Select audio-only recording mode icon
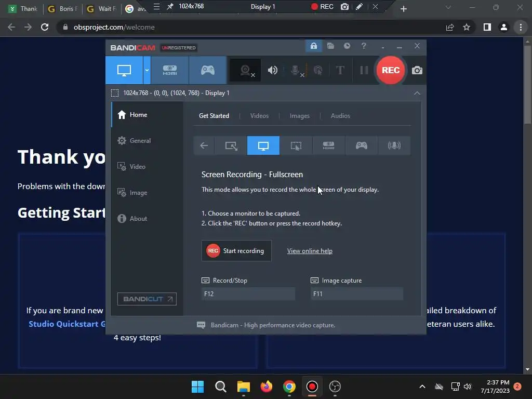 (x=394, y=145)
